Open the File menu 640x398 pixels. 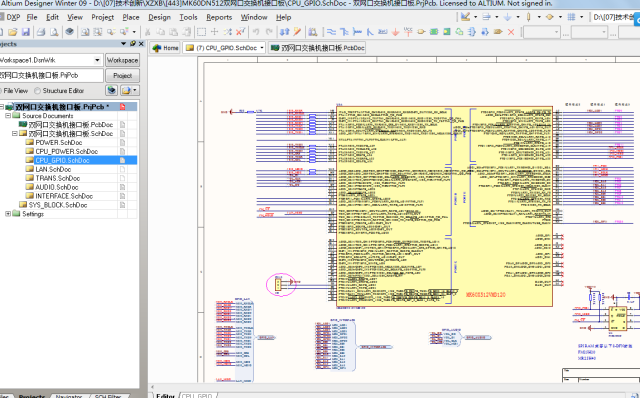click(32, 17)
